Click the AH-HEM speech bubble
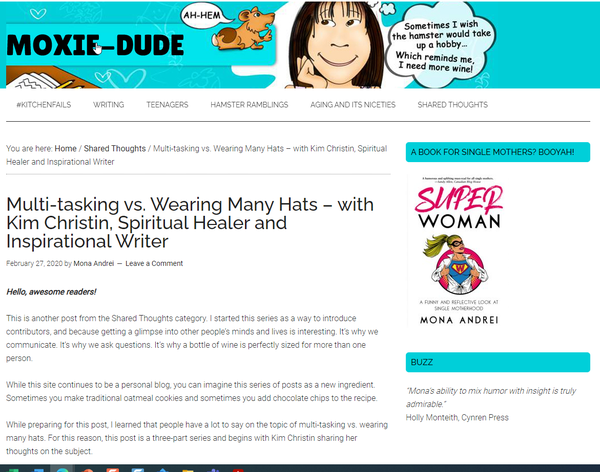This screenshot has width=600, height=472. tap(204, 15)
